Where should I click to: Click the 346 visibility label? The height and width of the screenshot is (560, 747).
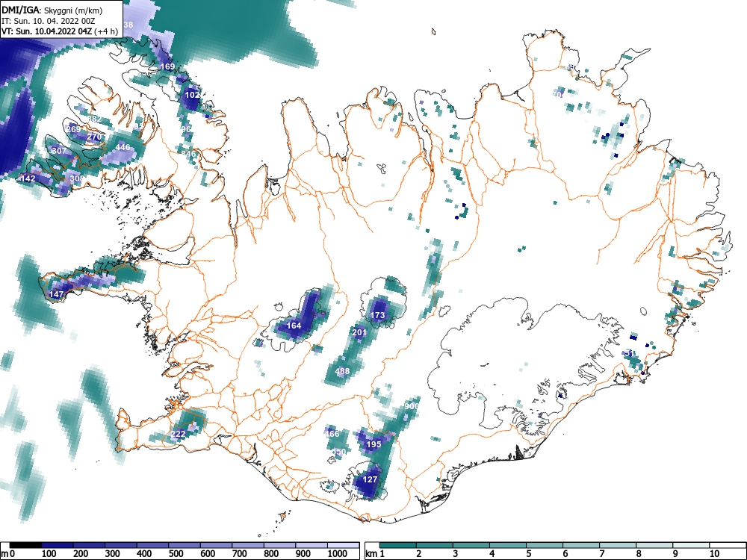(x=189, y=155)
